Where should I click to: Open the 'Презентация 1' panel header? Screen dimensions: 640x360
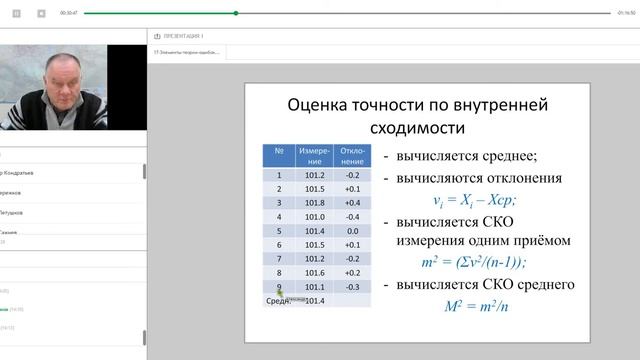pyautogui.click(x=183, y=36)
